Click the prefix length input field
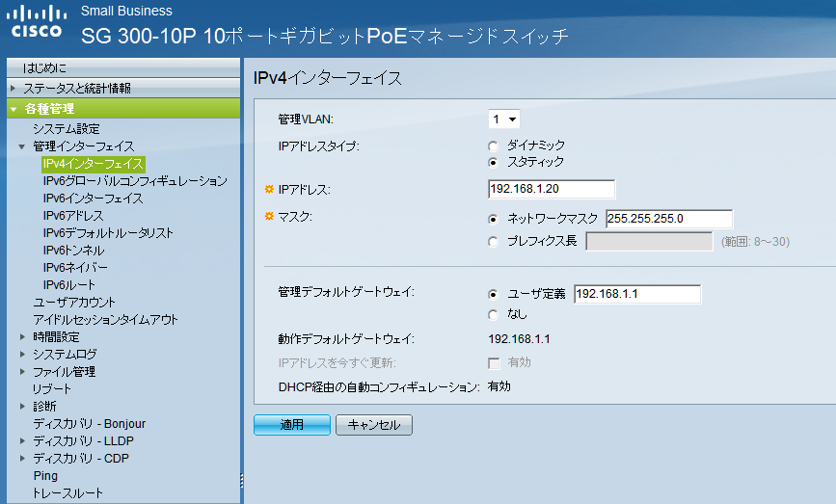This screenshot has height=504, width=836. pyautogui.click(x=649, y=241)
